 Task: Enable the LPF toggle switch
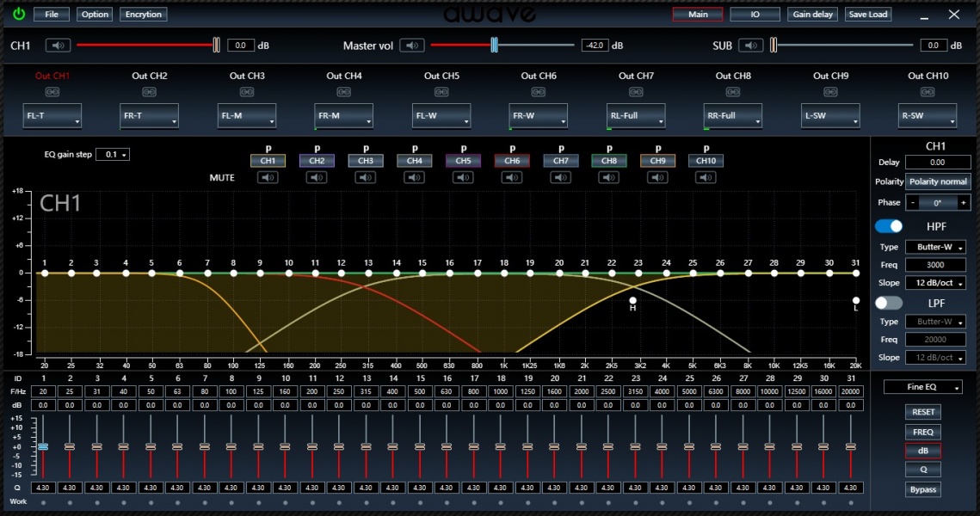click(x=889, y=303)
